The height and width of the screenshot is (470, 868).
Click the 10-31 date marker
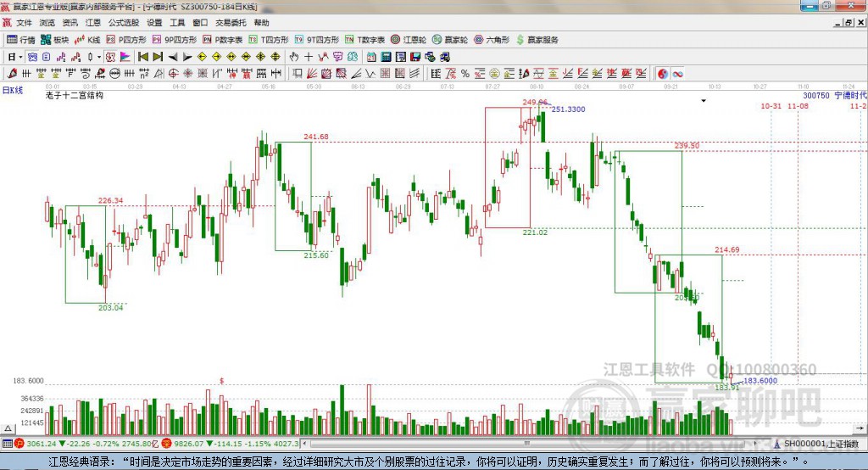point(771,106)
